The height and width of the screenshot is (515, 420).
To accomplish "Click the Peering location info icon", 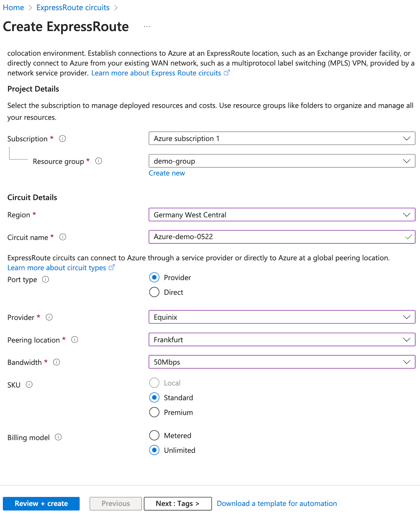I will [74, 339].
